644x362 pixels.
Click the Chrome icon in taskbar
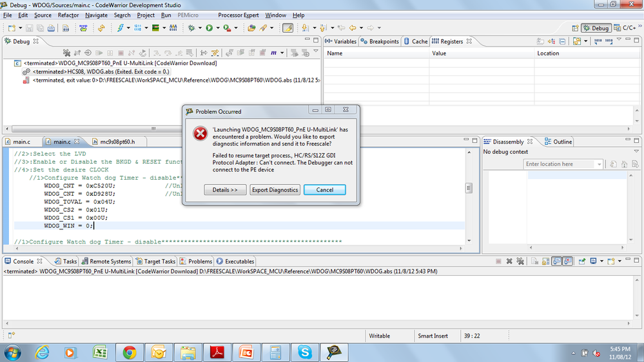tap(129, 352)
